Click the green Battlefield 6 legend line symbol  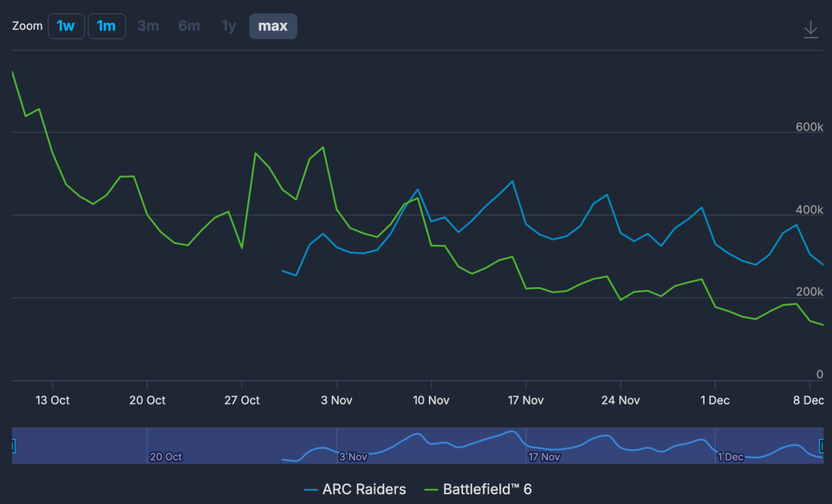431,490
